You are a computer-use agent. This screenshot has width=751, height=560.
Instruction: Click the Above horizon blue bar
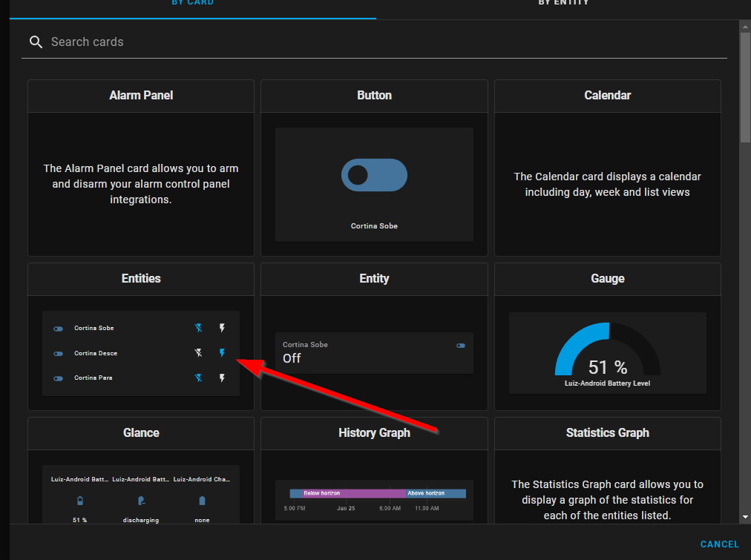pos(436,493)
